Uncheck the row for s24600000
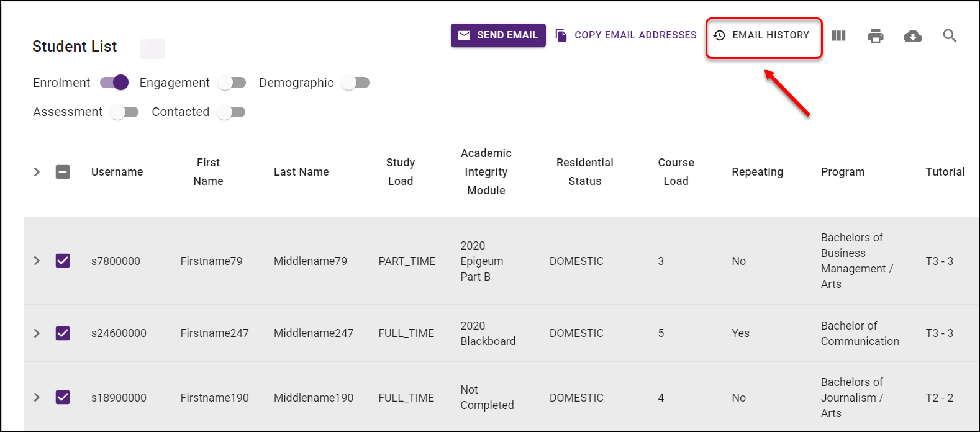980x432 pixels. 63,333
